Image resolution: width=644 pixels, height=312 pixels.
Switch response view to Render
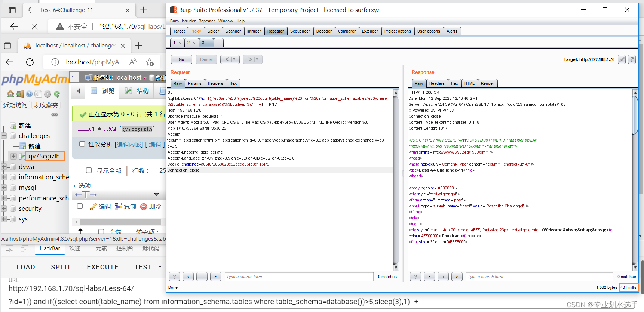[x=487, y=83]
